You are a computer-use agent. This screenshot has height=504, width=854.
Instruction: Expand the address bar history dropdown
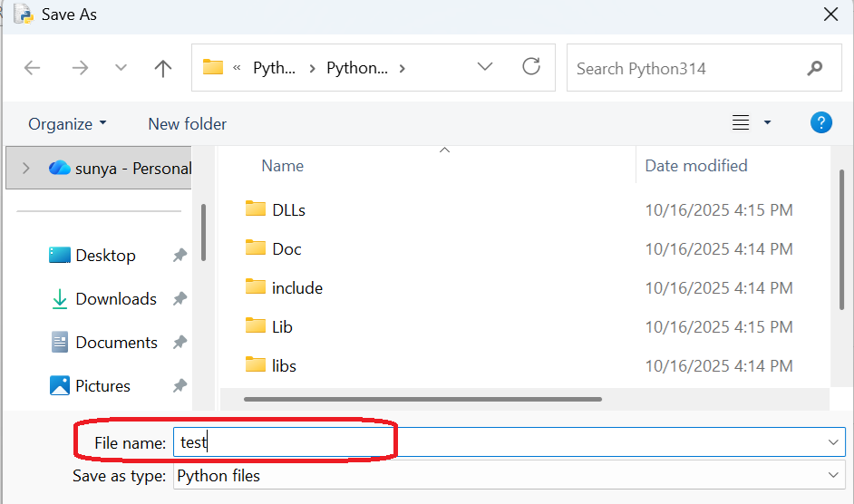485,67
